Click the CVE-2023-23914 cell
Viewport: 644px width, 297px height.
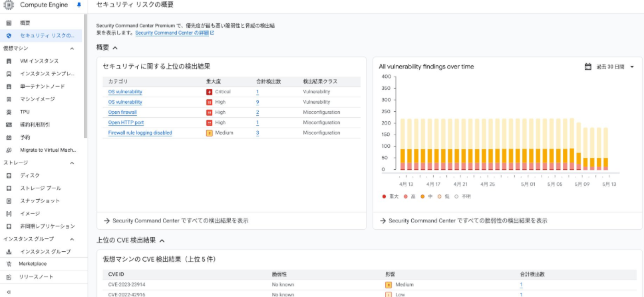coord(126,284)
